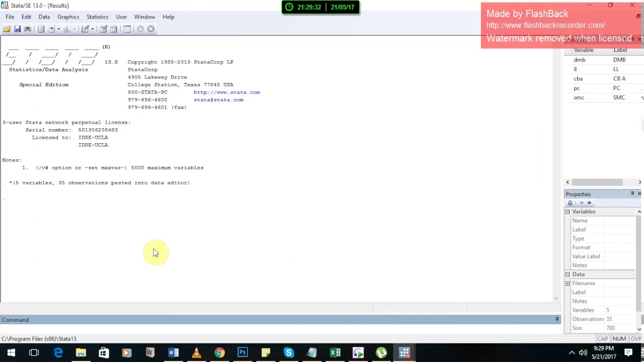Open the Data menu
Viewport: 644px width, 362px height.
pyautogui.click(x=44, y=17)
